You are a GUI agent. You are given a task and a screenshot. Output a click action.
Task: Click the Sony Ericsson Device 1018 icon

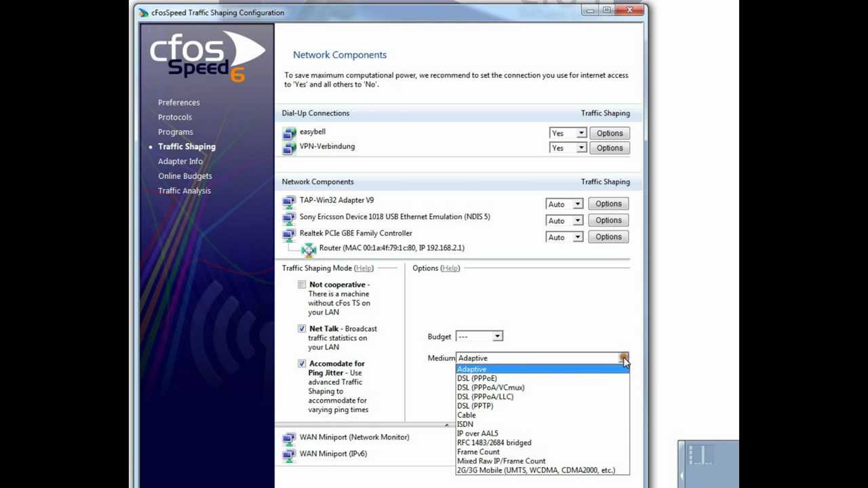click(290, 218)
